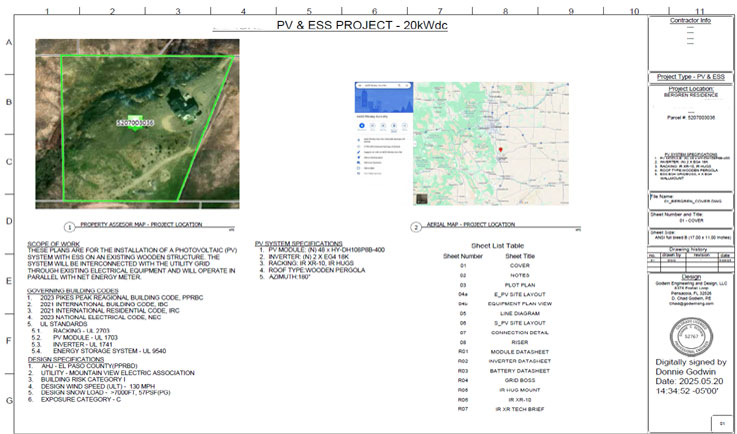Click the circled number 1 view marker

pyautogui.click(x=70, y=228)
